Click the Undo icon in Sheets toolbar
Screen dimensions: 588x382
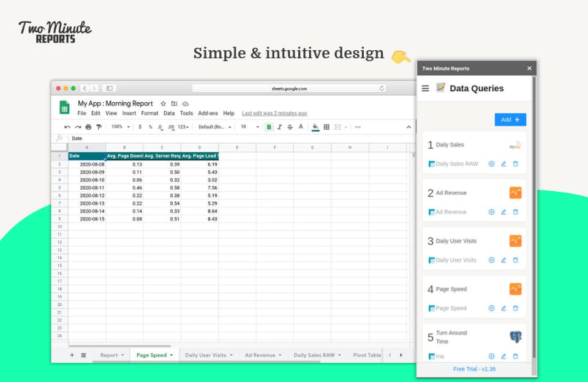[67, 127]
